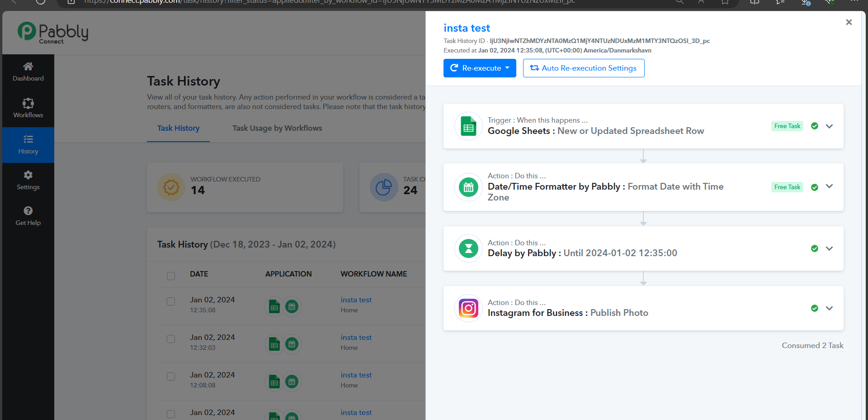Click 'Jan 02, 2024' date at 12:32:03
The width and height of the screenshot is (868, 420).
coord(212,337)
